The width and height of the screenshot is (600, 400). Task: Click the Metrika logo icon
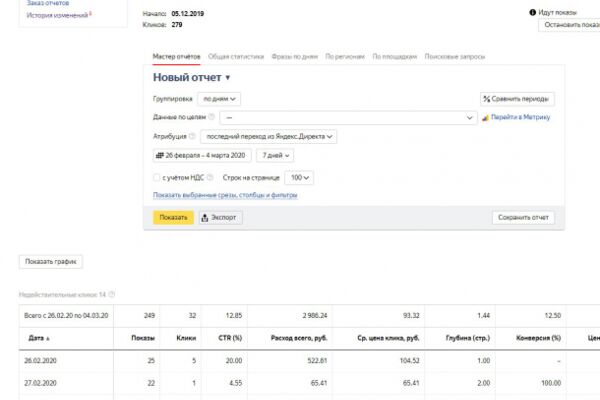[485, 118]
